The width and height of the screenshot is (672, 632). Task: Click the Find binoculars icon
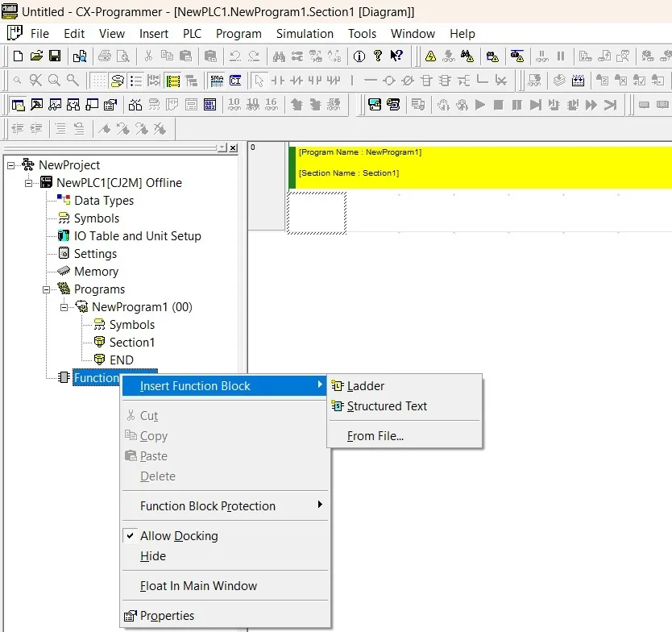279,56
